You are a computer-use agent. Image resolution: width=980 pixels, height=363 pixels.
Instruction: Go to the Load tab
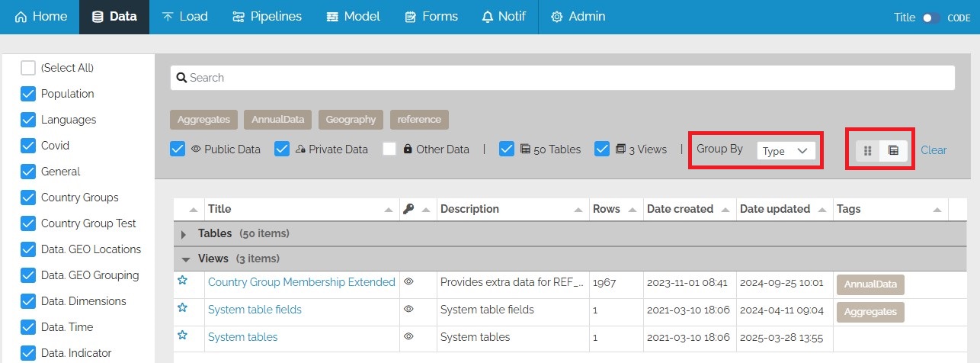(x=184, y=17)
